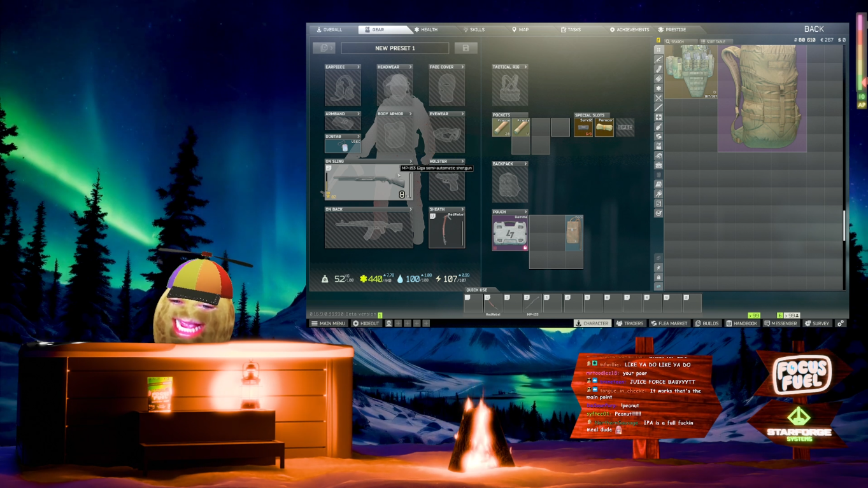Open the preset history clock button
This screenshot has width=868, height=488.
click(324, 48)
